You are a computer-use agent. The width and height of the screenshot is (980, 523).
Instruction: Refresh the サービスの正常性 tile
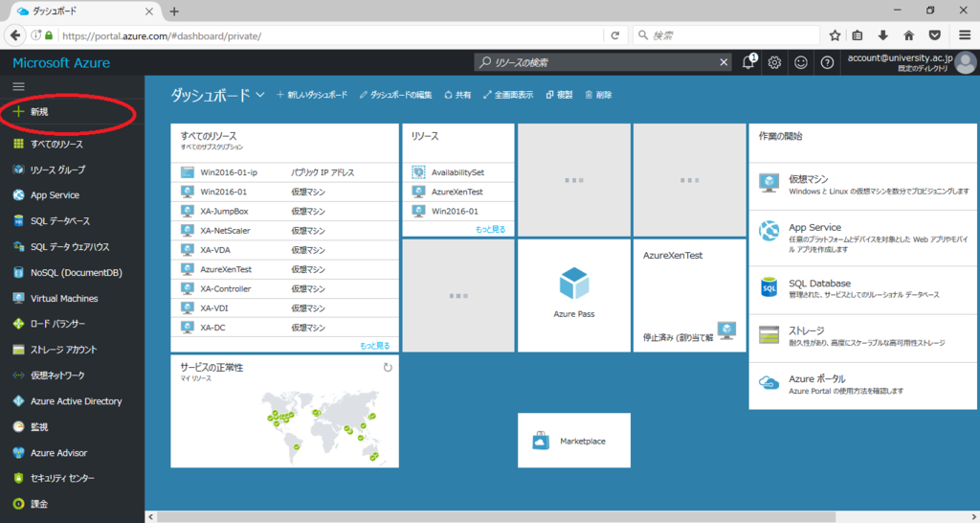(388, 368)
